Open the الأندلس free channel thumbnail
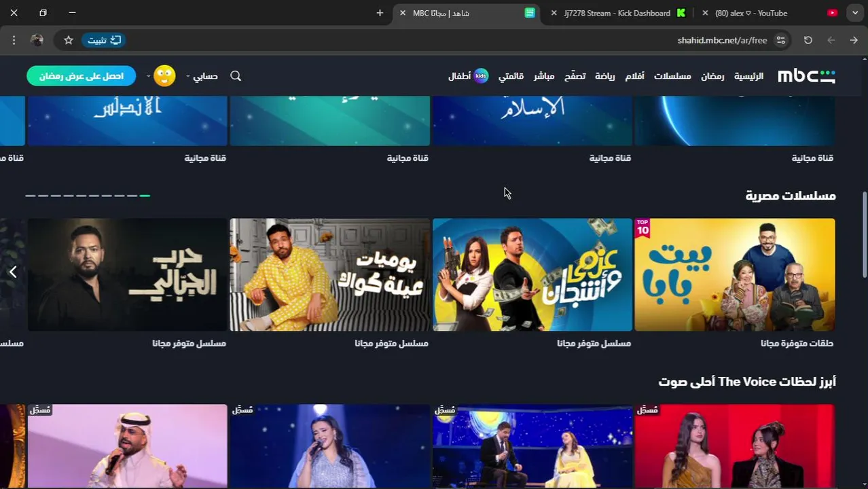Screen dimensions: 868x489 128,121
